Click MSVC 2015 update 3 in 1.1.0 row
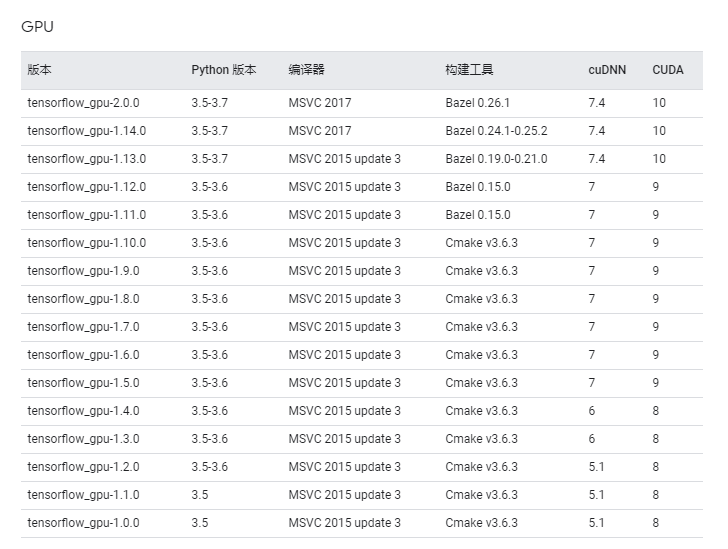 tap(344, 495)
